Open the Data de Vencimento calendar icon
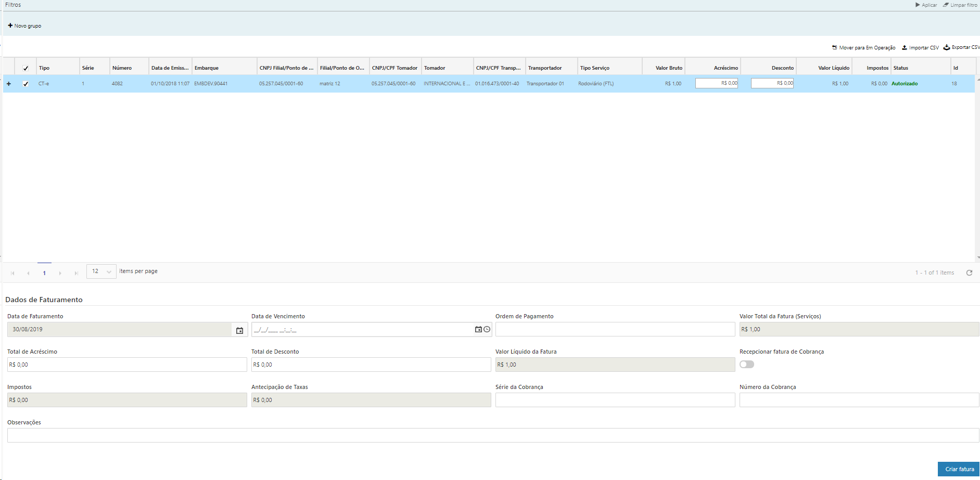Screen dimensions: 980x480 478,329
